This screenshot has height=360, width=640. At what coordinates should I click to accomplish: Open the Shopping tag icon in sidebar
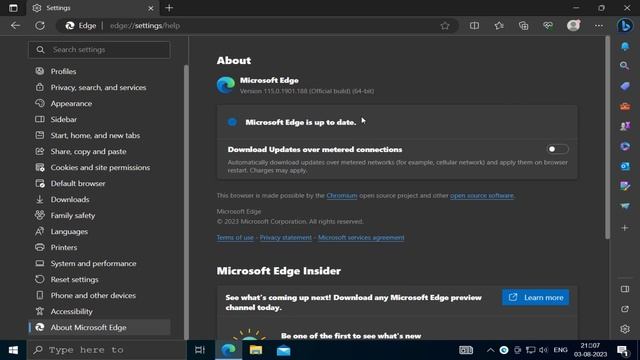click(x=624, y=86)
